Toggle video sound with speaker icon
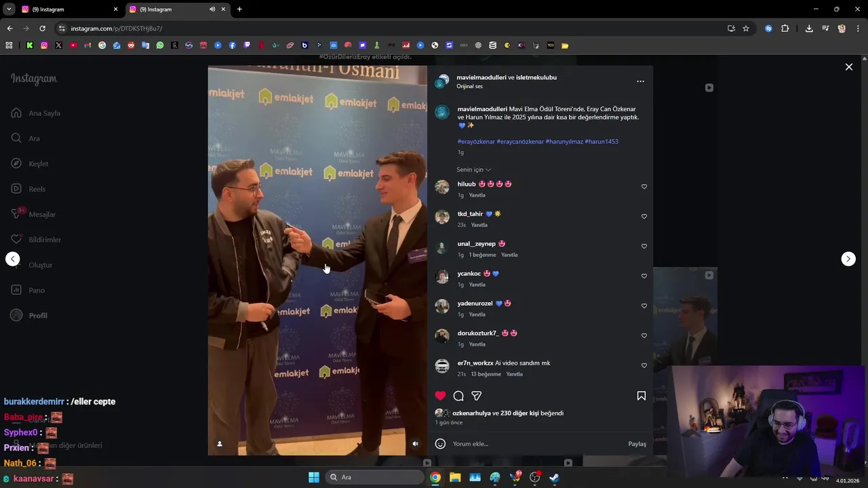The height and width of the screenshot is (488, 868). [416, 444]
